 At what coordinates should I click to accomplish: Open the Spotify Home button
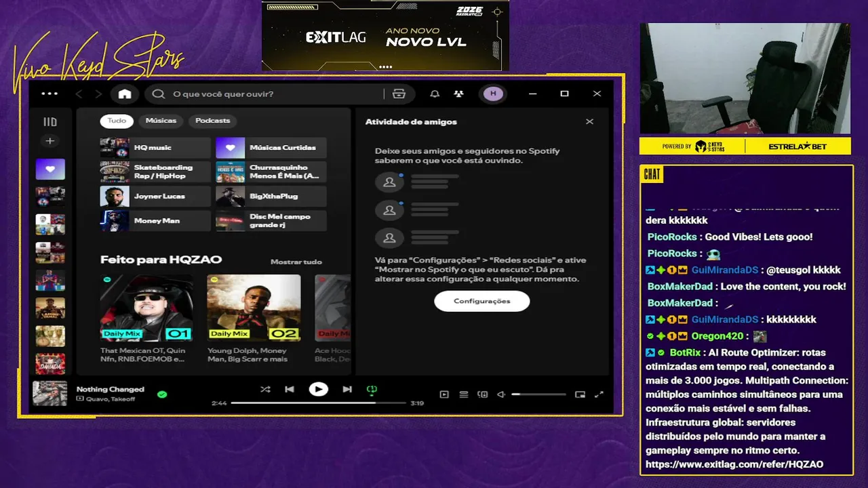tap(125, 94)
